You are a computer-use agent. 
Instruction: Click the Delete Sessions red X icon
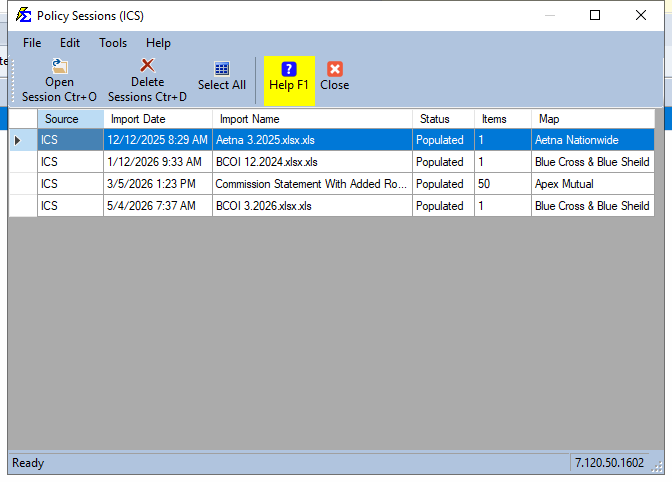pyautogui.click(x=147, y=66)
